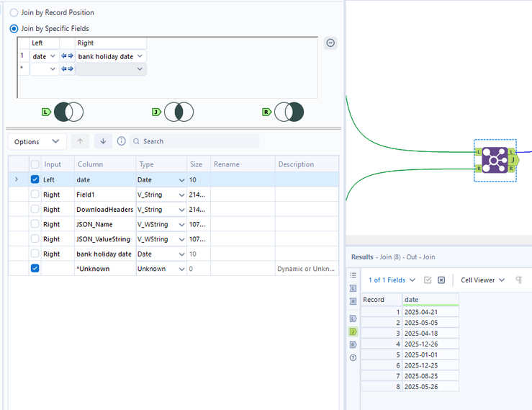Image resolution: width=532 pixels, height=410 pixels.
Task: Click the Join tool's L input anchor
Action: [x=479, y=152]
